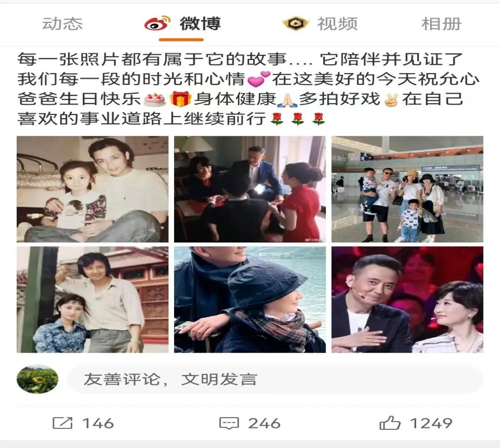The width and height of the screenshot is (500, 448).
Task: Switch to the 动态 tab
Action: pos(62,24)
